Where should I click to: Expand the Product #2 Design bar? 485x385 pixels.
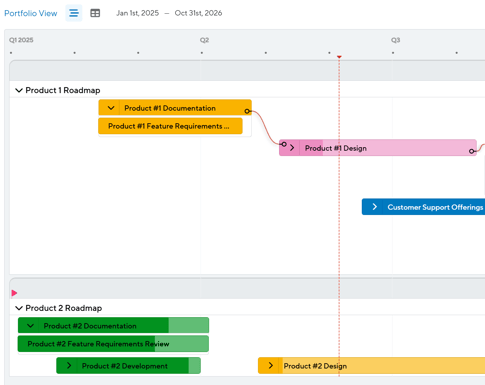271,366
